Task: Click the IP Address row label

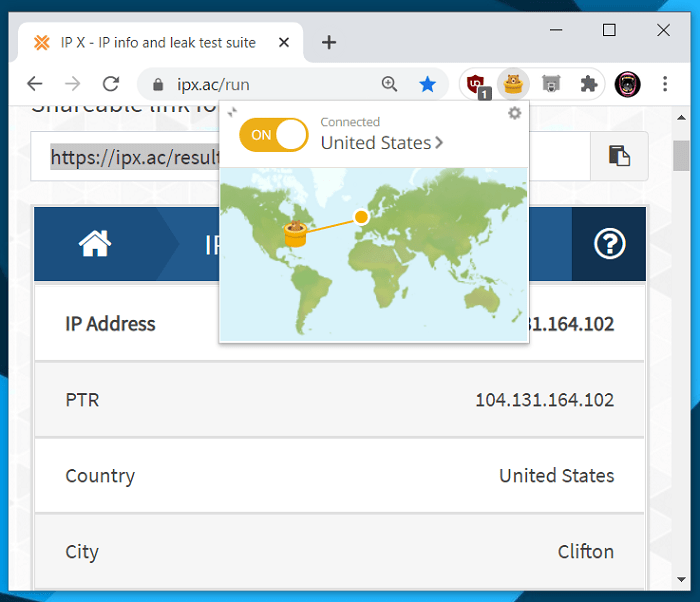Action: [x=110, y=324]
